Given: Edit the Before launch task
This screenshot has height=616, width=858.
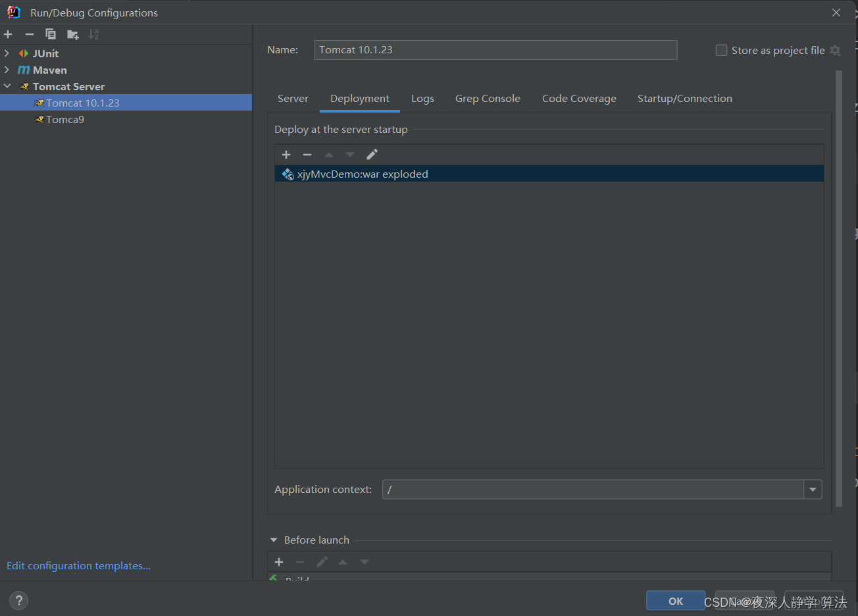Looking at the screenshot, I should [322, 562].
